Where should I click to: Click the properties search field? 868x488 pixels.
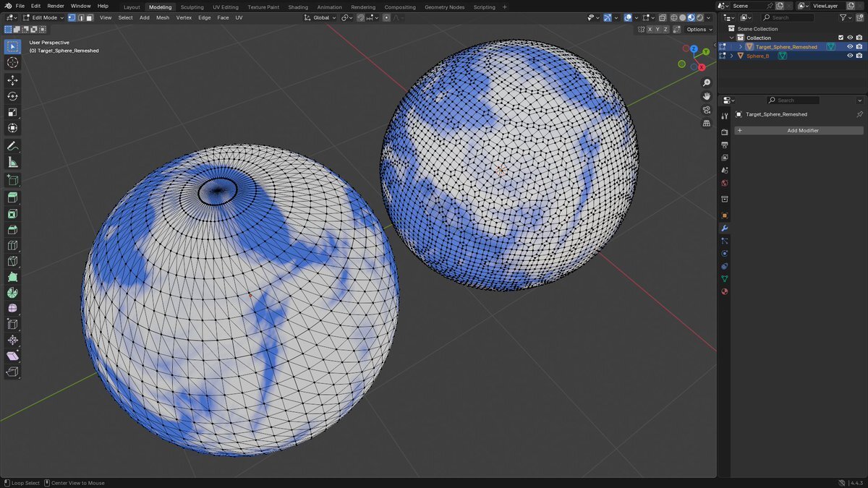[x=793, y=100]
